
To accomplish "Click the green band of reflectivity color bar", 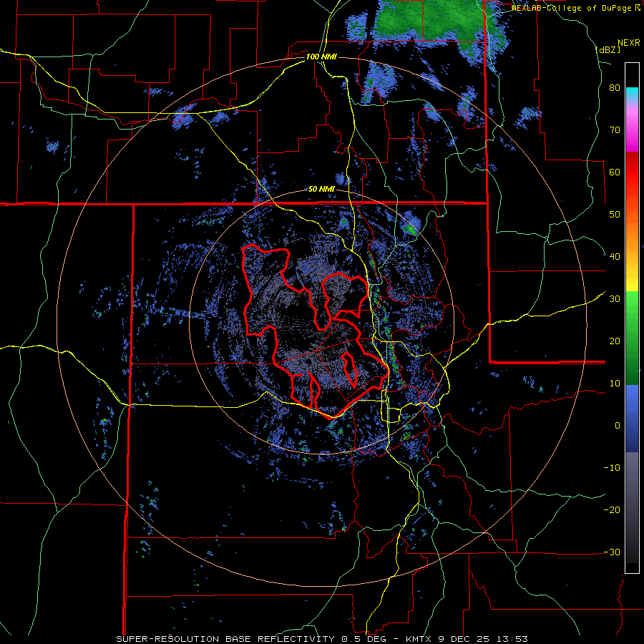I will [x=632, y=338].
